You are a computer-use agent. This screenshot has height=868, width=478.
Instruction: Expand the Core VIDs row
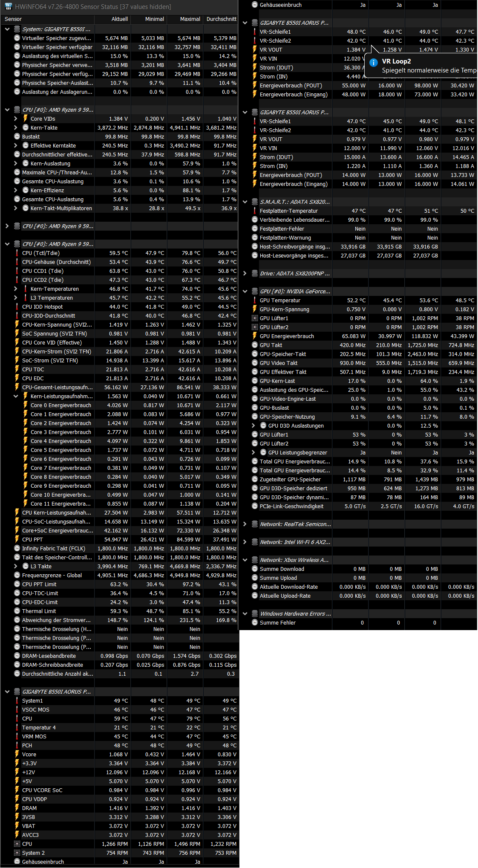click(x=16, y=119)
